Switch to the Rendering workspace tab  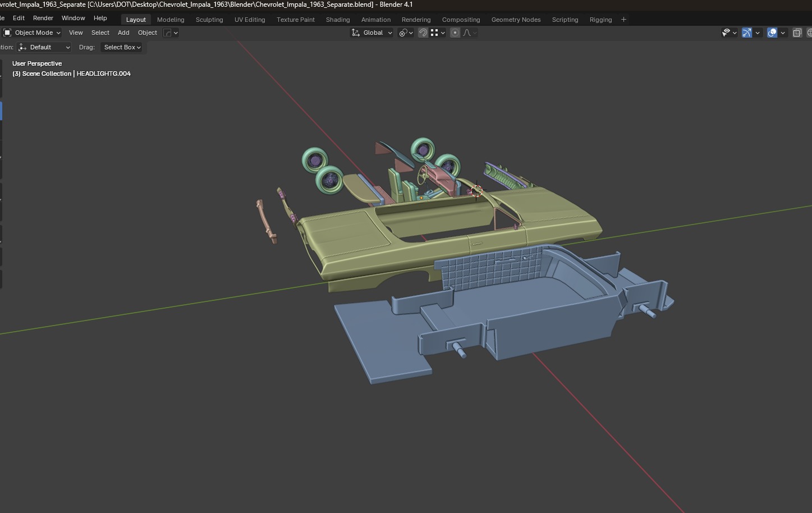point(416,20)
